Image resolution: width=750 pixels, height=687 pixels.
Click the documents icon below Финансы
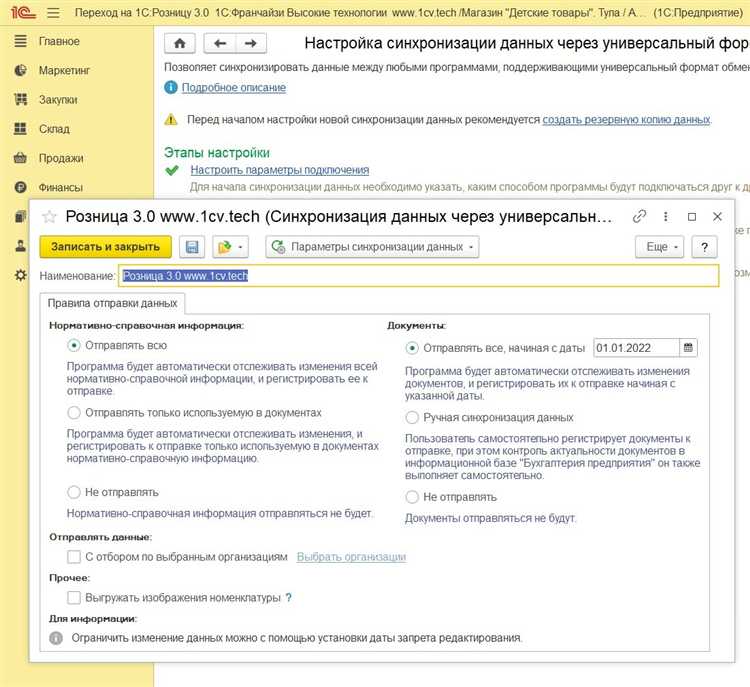(21, 216)
